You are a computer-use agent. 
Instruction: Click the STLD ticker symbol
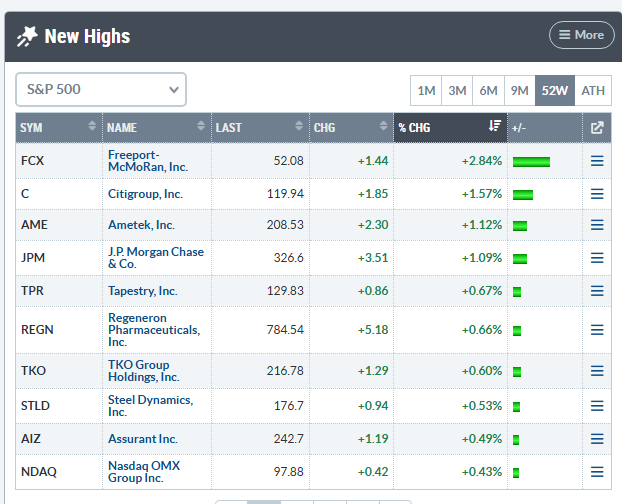[x=35, y=406]
